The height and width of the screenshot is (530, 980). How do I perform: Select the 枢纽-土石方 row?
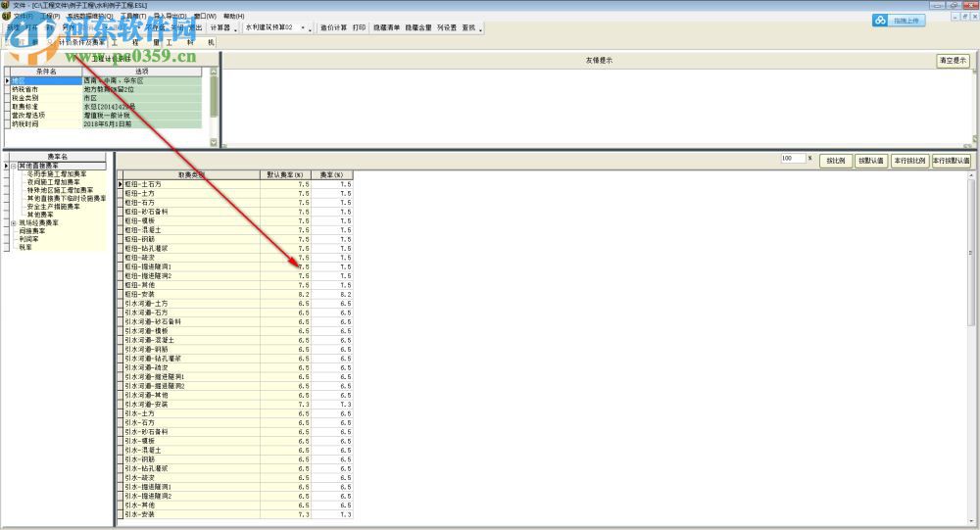click(x=237, y=184)
